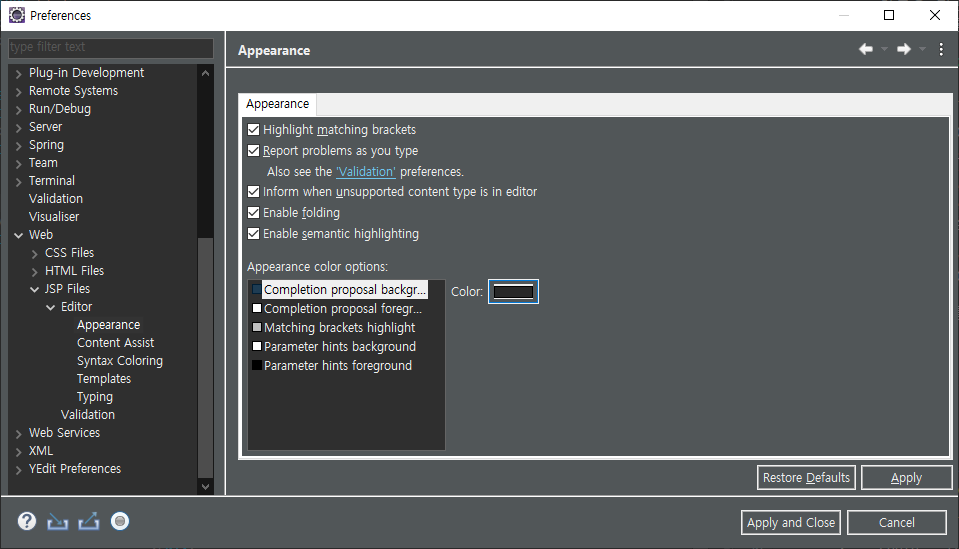
Task: Select Completion proposal background color option
Action: click(339, 290)
